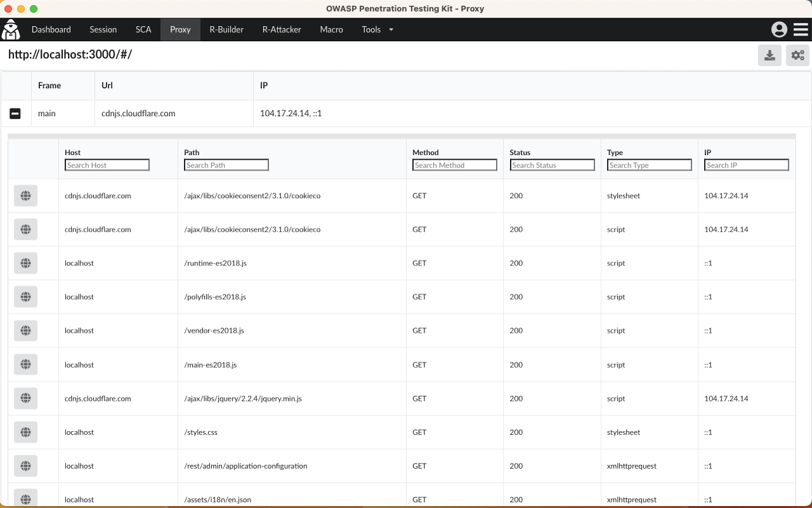Screen dimensions: 812x508
Task: Select the SCA menu item
Action: [x=143, y=29]
